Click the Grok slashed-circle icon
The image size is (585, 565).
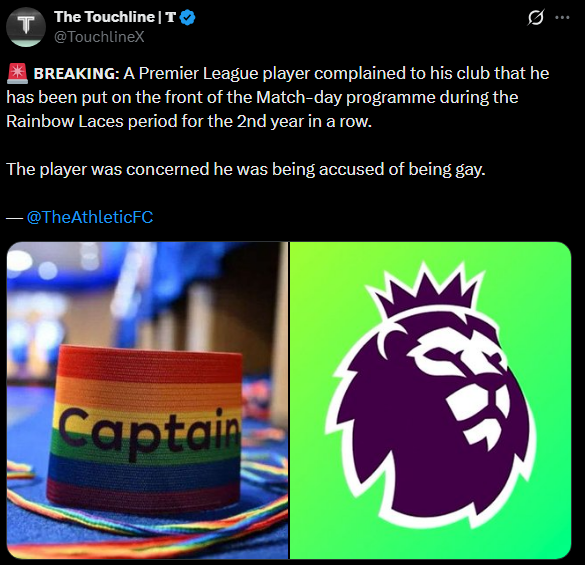point(536,17)
